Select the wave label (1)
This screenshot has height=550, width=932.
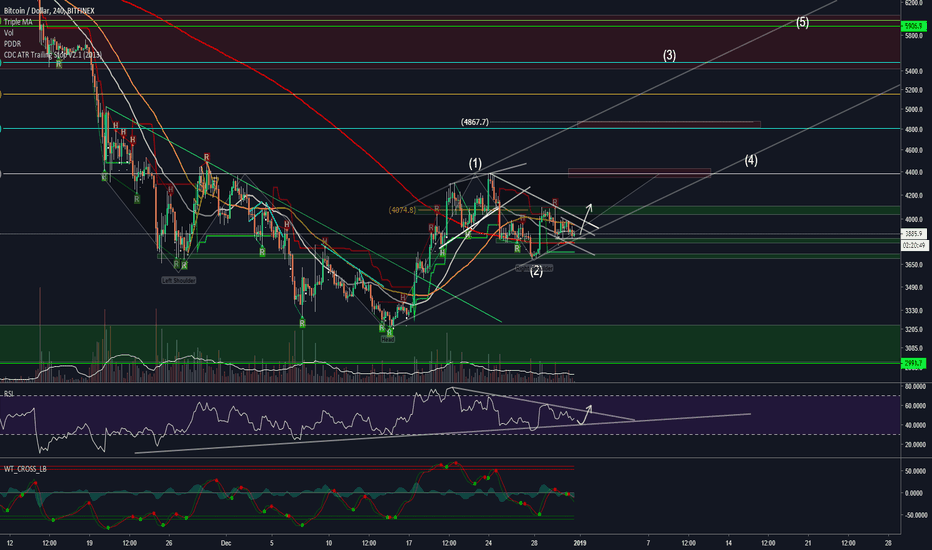click(x=475, y=164)
